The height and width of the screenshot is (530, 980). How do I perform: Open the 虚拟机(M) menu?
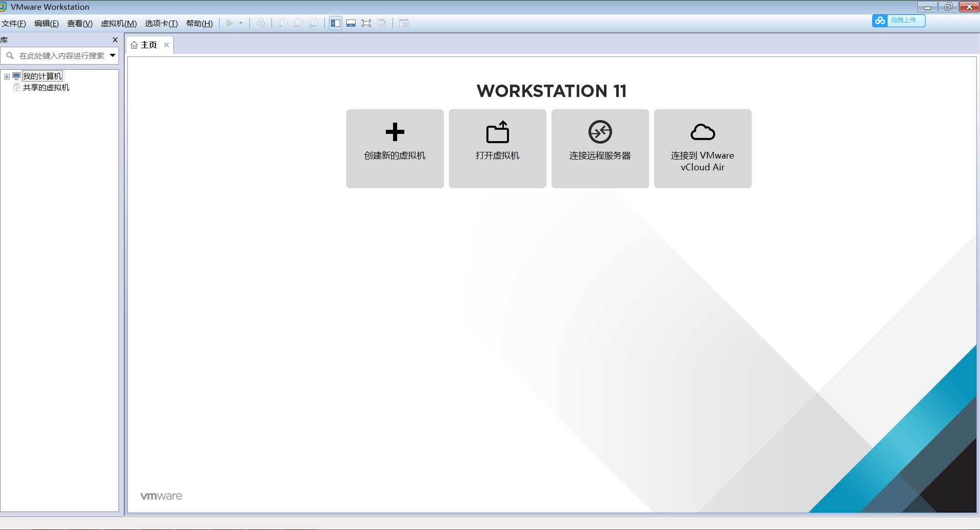click(x=119, y=24)
